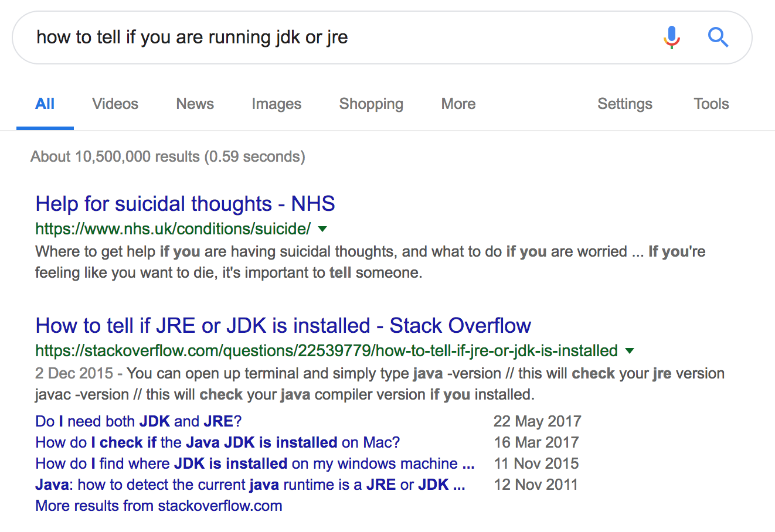Switch to the Videos tab
The width and height of the screenshot is (775, 532).
point(115,104)
